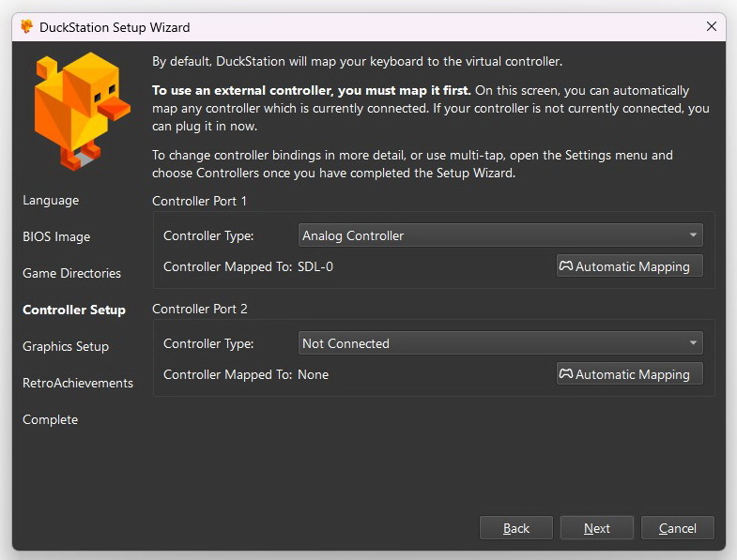
Task: Click the SDL-0 mapped value
Action: (315, 266)
